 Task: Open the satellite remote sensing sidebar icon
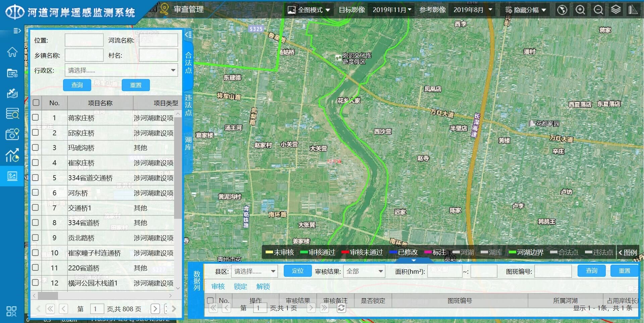point(12,93)
